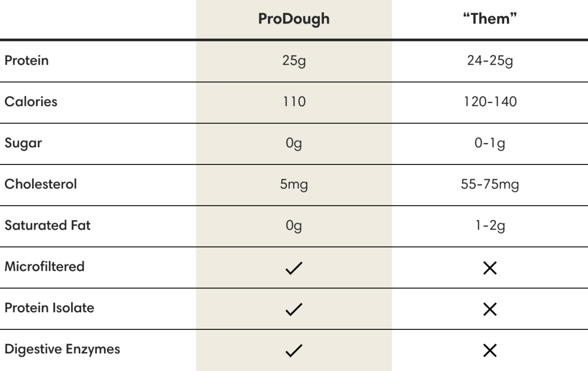The width and height of the screenshot is (588, 371).
Task: Click the Cholesterol row label
Action: tap(41, 184)
